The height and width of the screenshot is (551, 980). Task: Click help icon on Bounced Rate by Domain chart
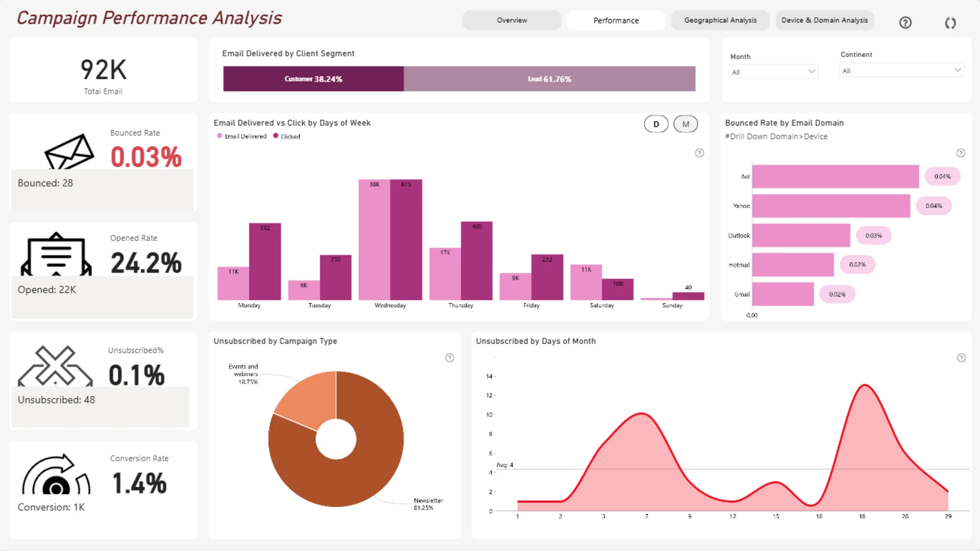[961, 153]
